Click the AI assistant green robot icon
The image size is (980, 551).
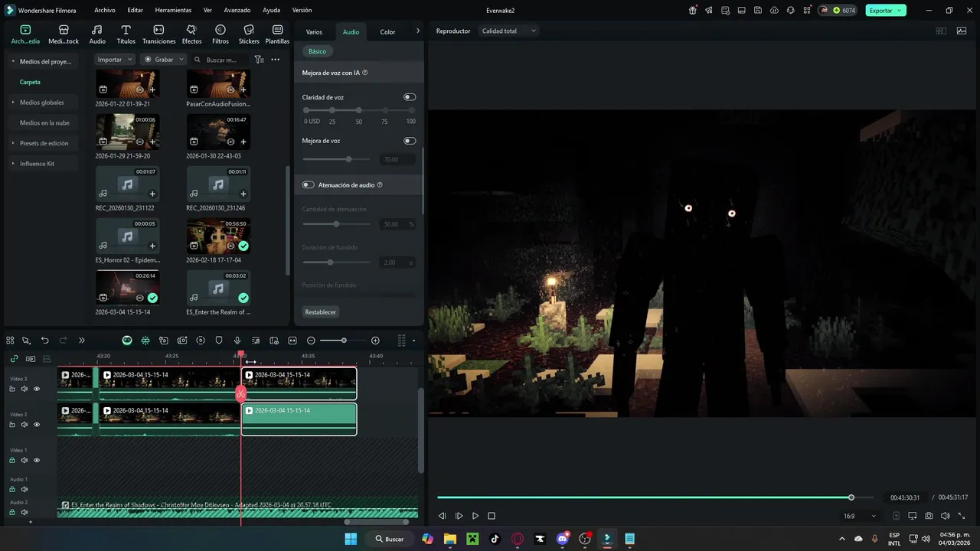pos(127,341)
